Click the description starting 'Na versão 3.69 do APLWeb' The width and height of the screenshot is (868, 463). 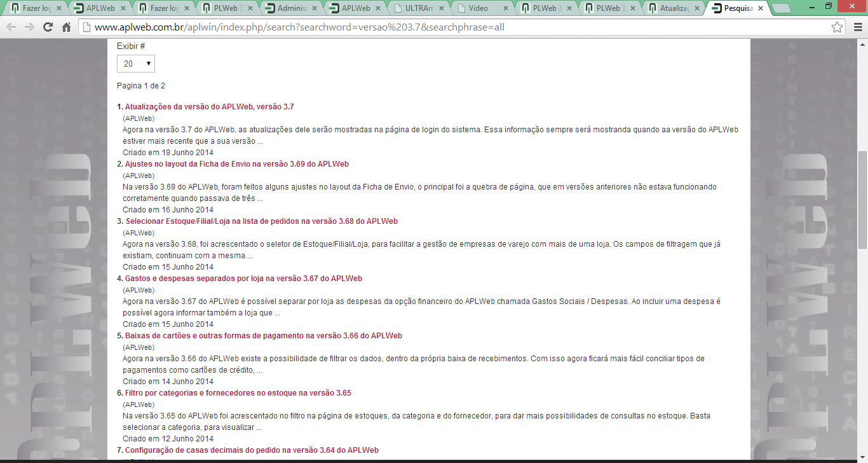(x=419, y=193)
